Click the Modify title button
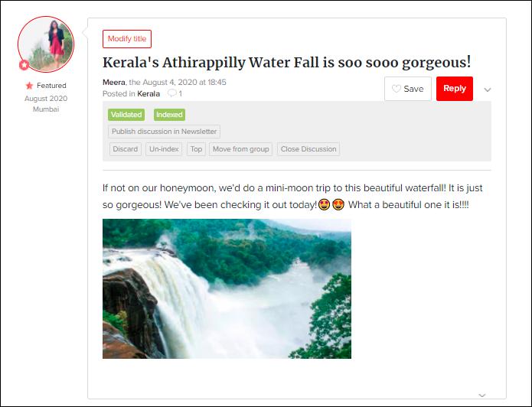 point(127,39)
